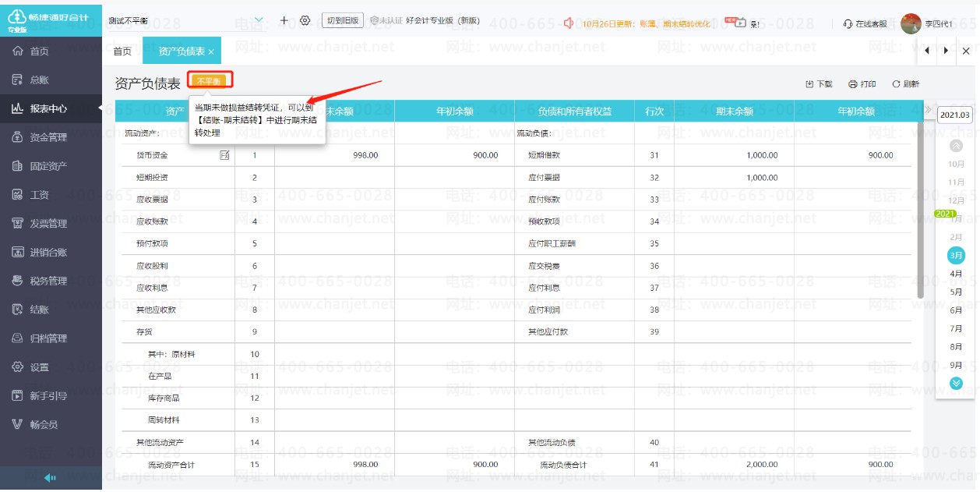Click the 负债和所有者权益 column header

pos(574,111)
